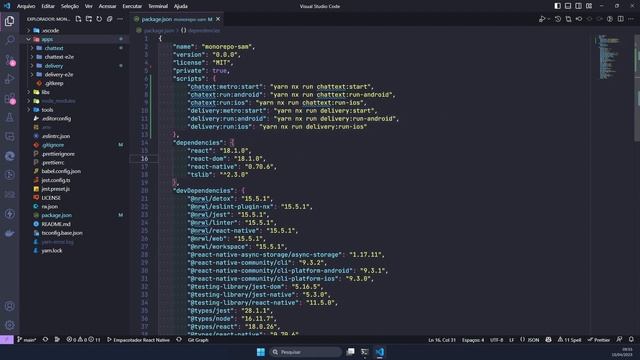Screen dimensions: 640x360
Task: Expand the delivery-e2e folder
Action: (32, 75)
